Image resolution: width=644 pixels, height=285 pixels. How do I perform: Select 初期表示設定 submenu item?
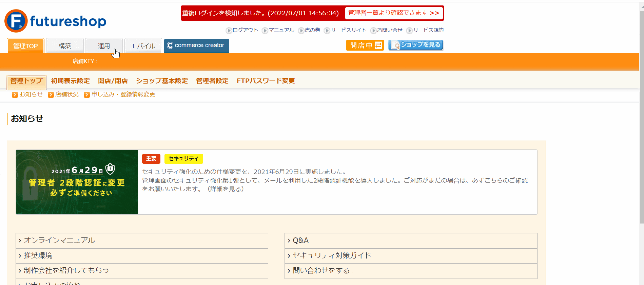point(70,81)
